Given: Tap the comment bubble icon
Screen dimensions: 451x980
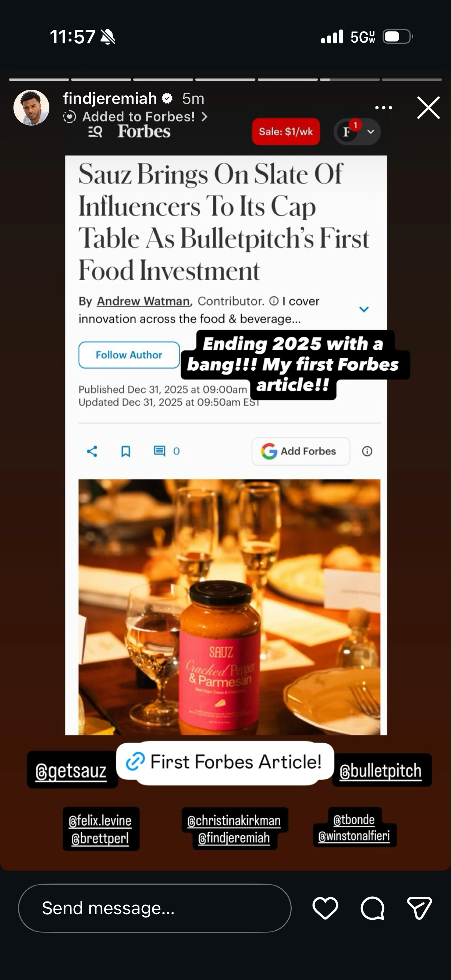Looking at the screenshot, I should coord(372,908).
